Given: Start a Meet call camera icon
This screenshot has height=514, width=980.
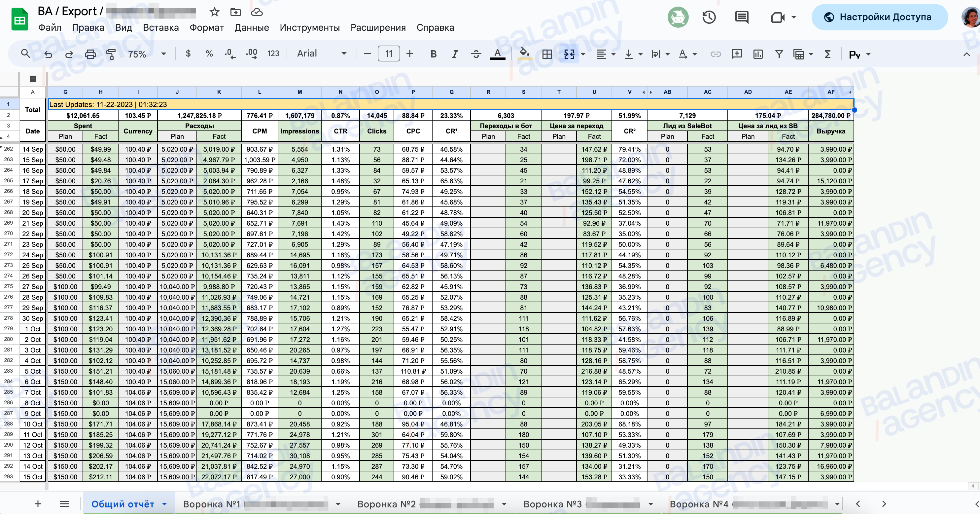Looking at the screenshot, I should point(778,17).
